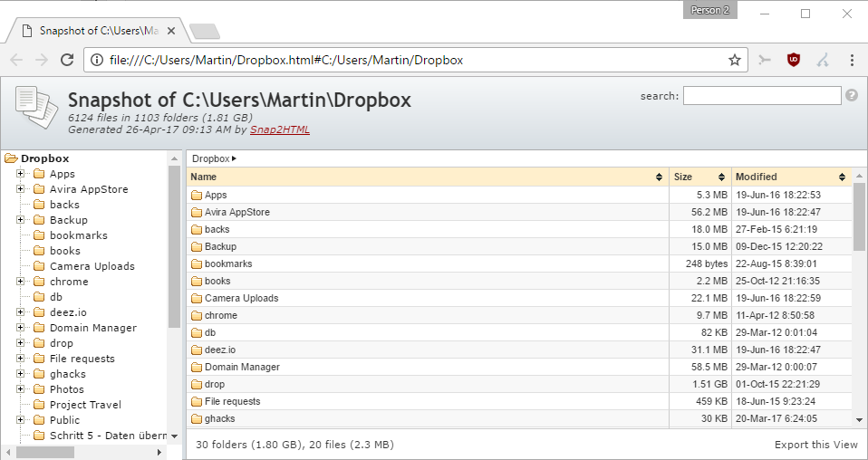Click the file list vertical scrollbar thumb
The image size is (868, 460).
tap(859, 216)
